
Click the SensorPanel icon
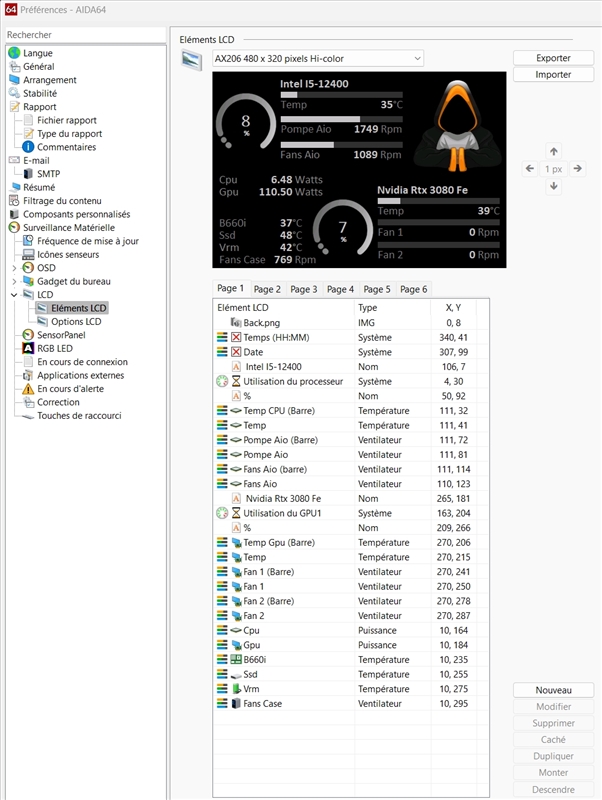click(x=28, y=335)
